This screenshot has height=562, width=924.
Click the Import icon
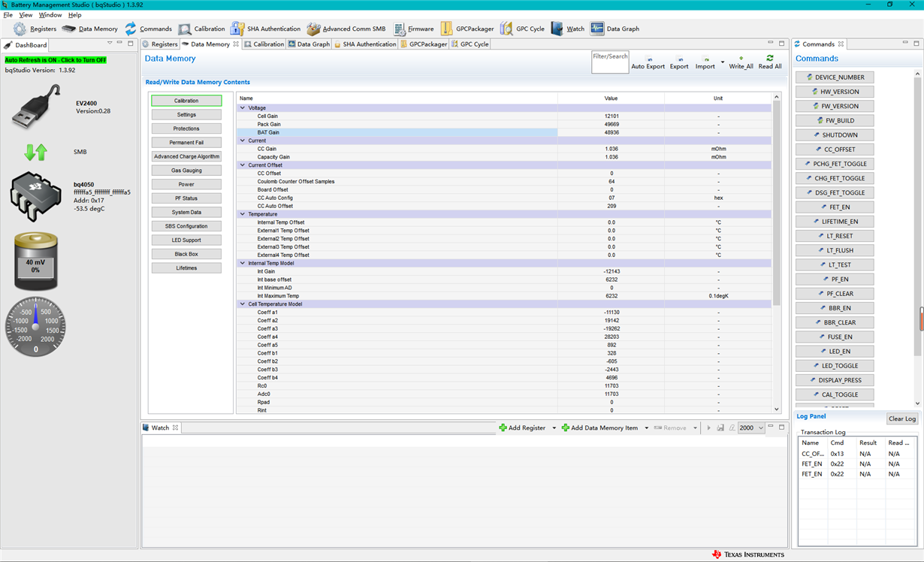pos(705,62)
